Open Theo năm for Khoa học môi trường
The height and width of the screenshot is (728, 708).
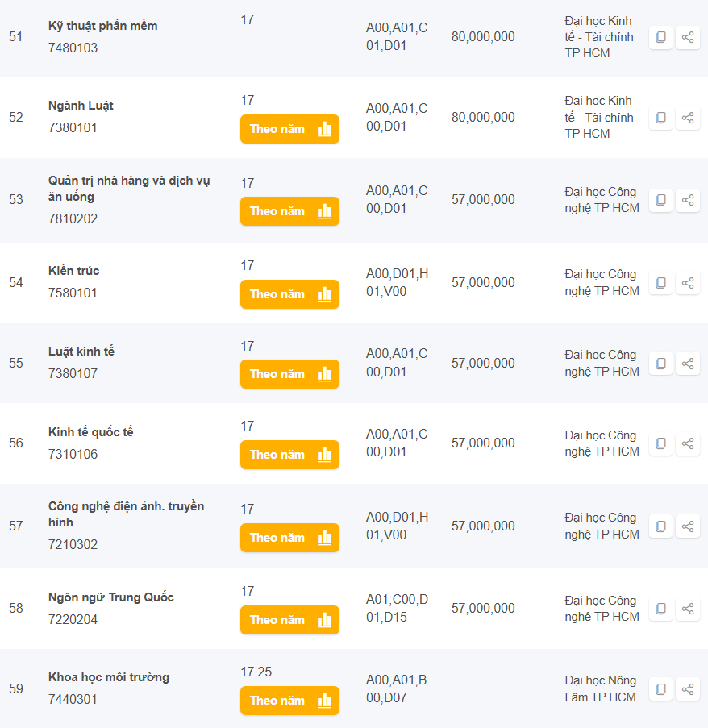pyautogui.click(x=289, y=701)
